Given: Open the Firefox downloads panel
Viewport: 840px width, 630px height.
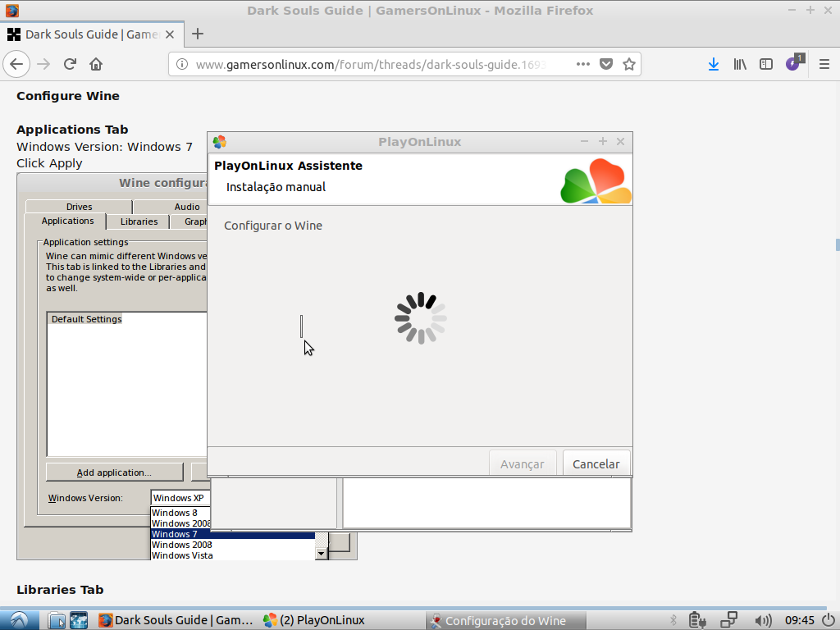Looking at the screenshot, I should [714, 64].
